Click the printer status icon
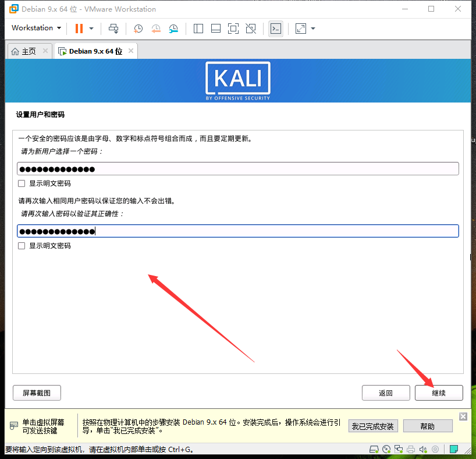476x459 pixels. (411, 449)
